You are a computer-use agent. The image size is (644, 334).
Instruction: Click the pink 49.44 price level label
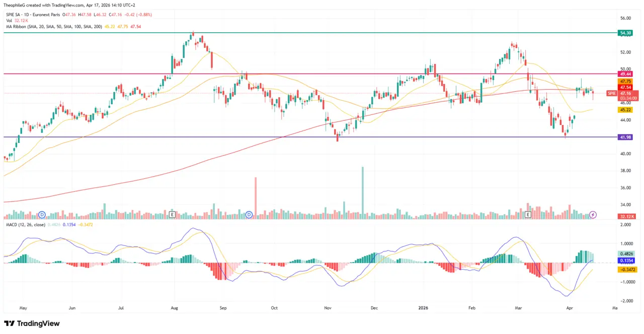[625, 74]
